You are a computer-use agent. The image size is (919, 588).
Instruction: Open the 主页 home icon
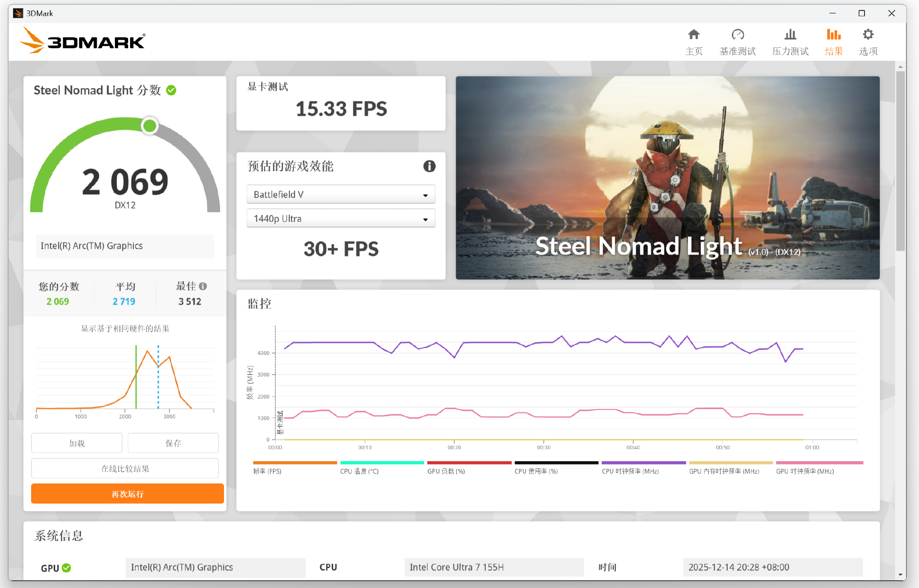tap(694, 35)
